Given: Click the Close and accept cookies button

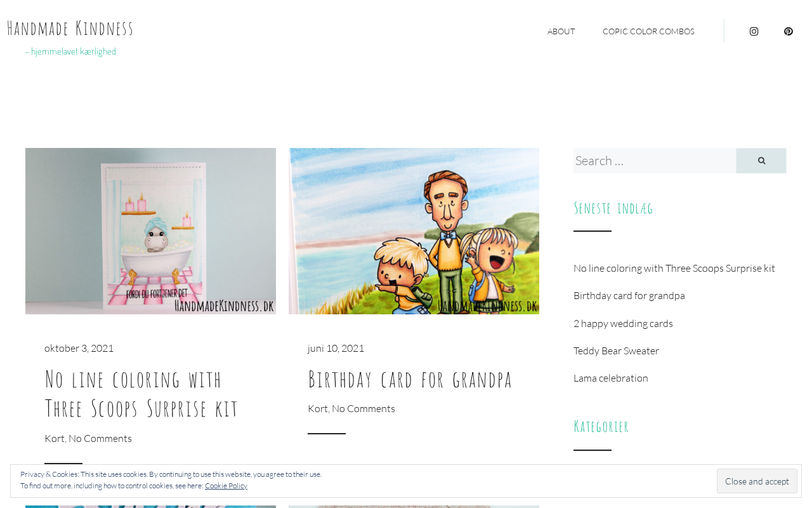Looking at the screenshot, I should coord(757,481).
